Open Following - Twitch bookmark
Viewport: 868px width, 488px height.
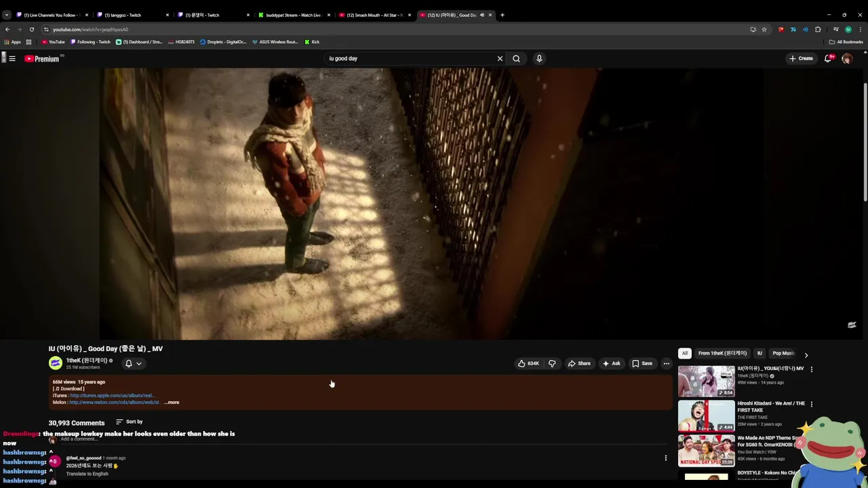90,42
